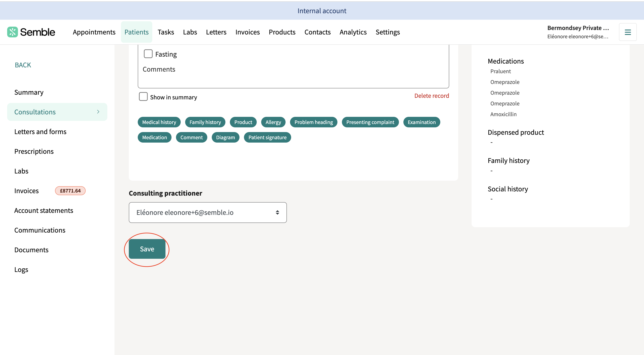
Task: Enable Show in summary checkbox
Action: click(143, 96)
